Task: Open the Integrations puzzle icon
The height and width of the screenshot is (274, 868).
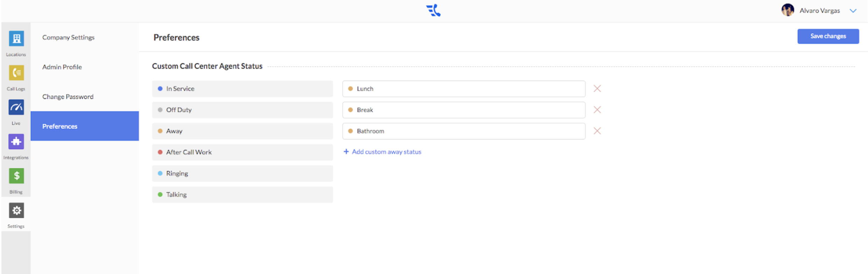Action: [x=16, y=142]
